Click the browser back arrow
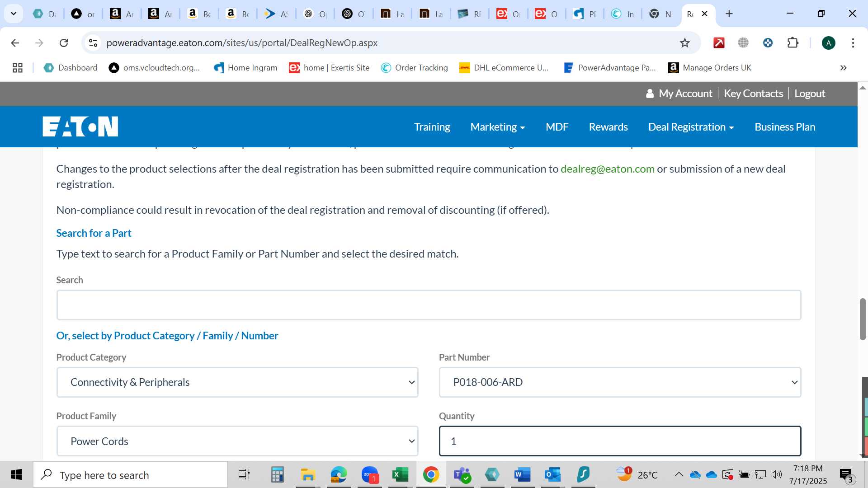This screenshot has width=868, height=488. coord(15,43)
